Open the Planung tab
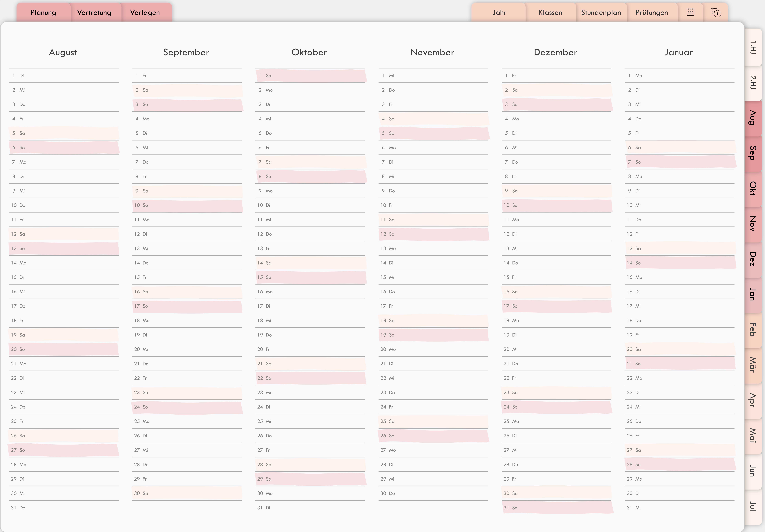This screenshot has height=532, width=765. pos(43,12)
